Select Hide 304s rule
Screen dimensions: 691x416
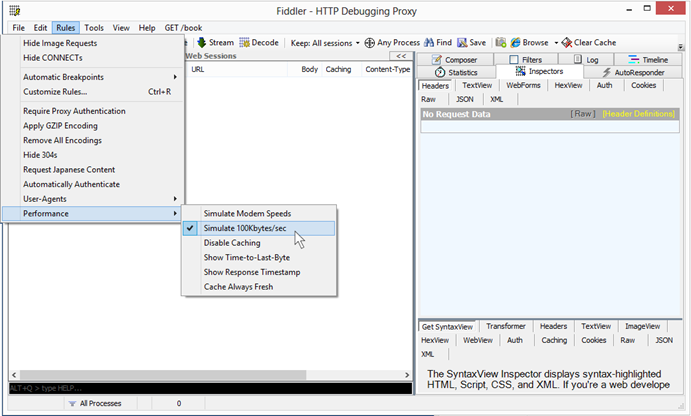pos(93,155)
